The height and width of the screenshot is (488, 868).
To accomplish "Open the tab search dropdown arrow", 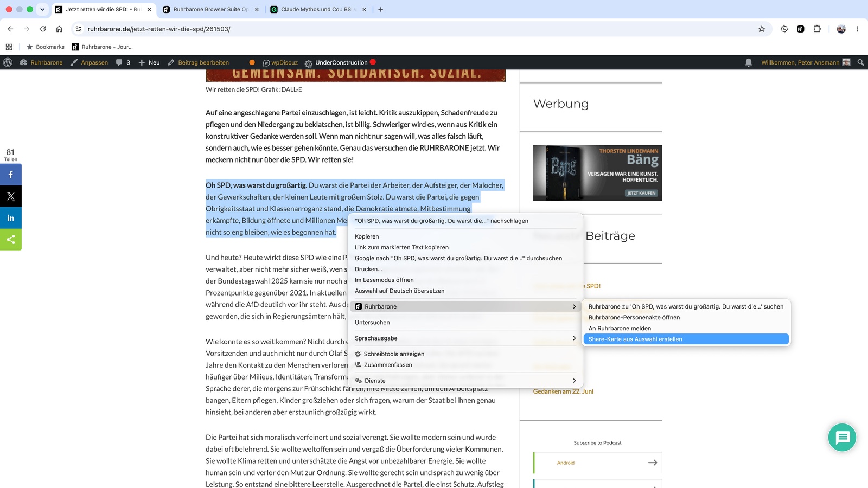I will click(42, 9).
